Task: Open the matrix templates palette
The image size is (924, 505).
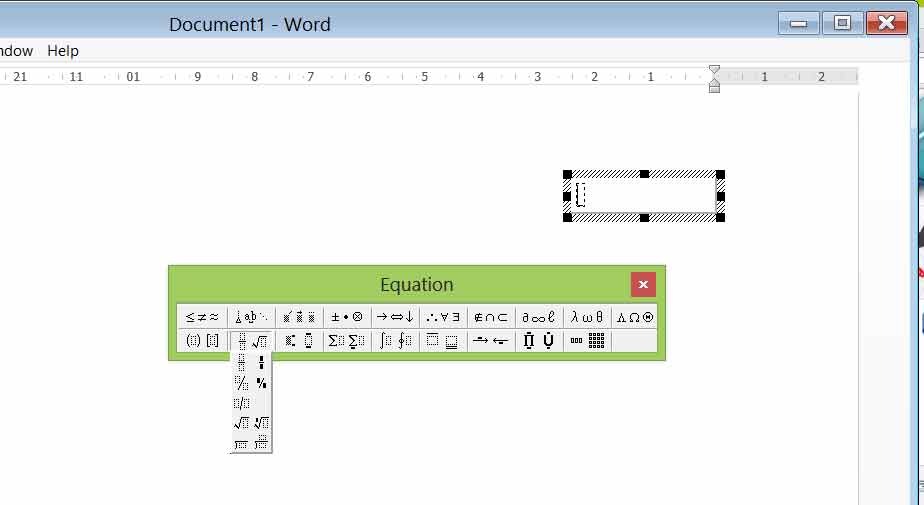Action: click(589, 341)
